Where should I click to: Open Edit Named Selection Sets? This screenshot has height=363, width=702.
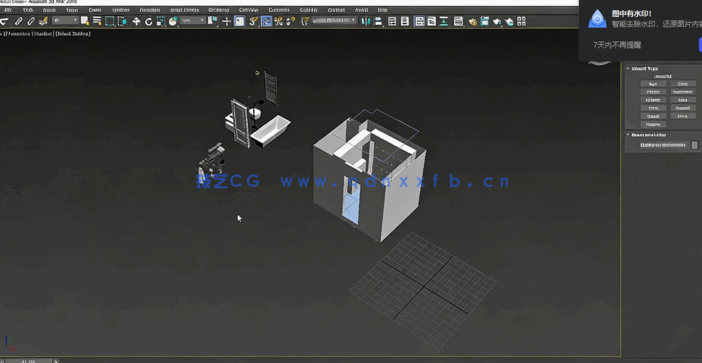click(305, 21)
